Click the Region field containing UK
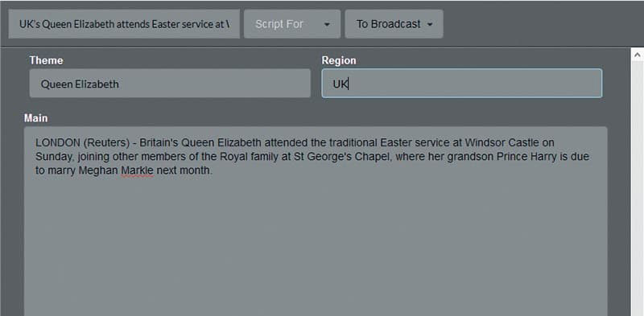The image size is (644, 316). (x=461, y=84)
